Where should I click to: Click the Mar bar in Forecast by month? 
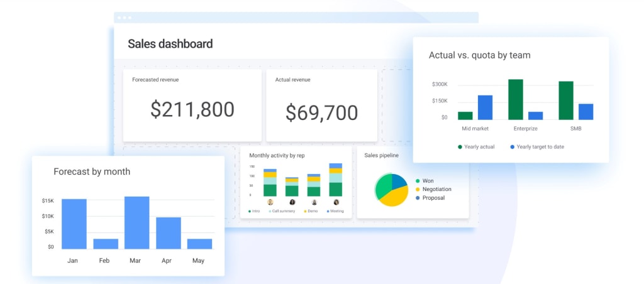pyautogui.click(x=136, y=223)
